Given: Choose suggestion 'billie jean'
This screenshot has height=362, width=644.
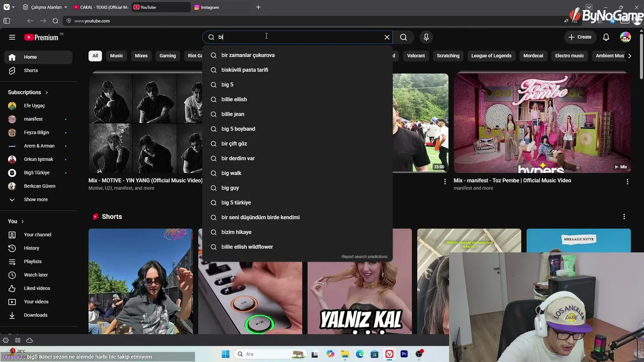Looking at the screenshot, I should (x=297, y=114).
